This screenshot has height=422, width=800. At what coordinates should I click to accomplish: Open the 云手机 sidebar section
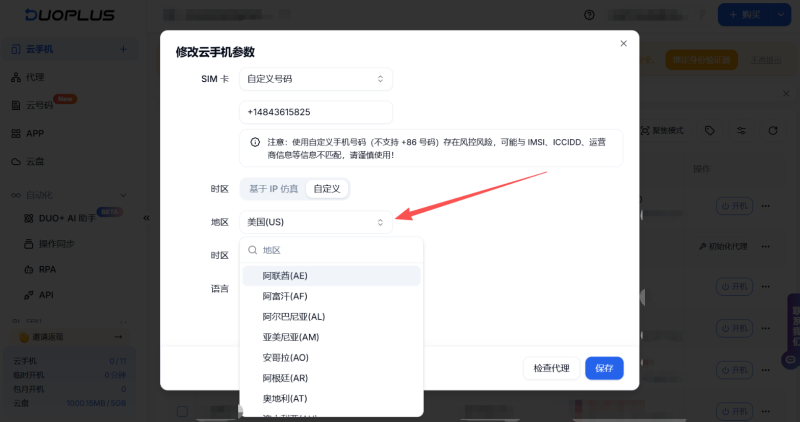[x=39, y=49]
